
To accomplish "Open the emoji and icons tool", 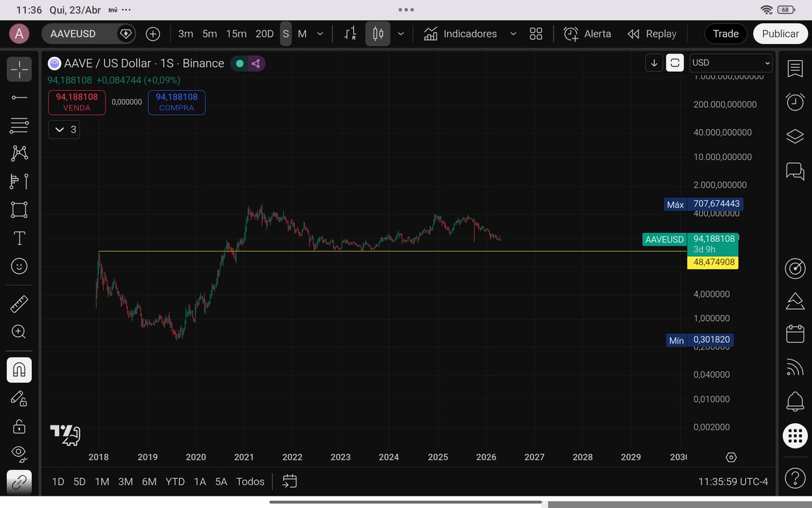I will tap(20, 266).
